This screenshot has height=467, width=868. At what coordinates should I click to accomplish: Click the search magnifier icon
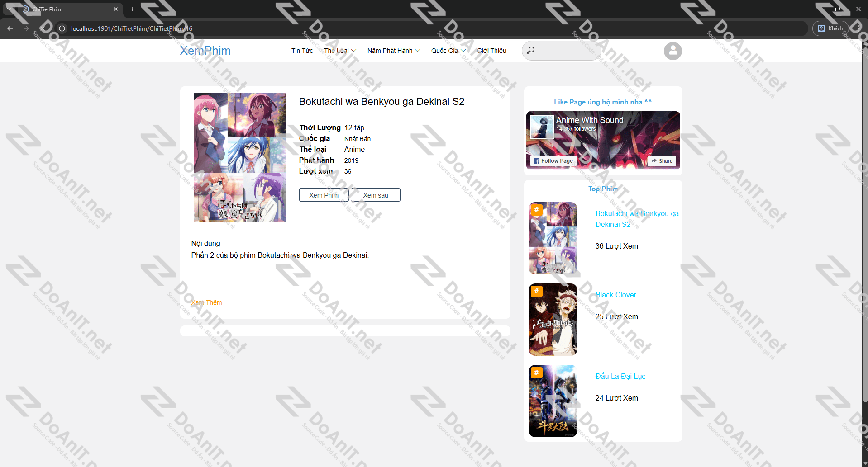(x=530, y=50)
